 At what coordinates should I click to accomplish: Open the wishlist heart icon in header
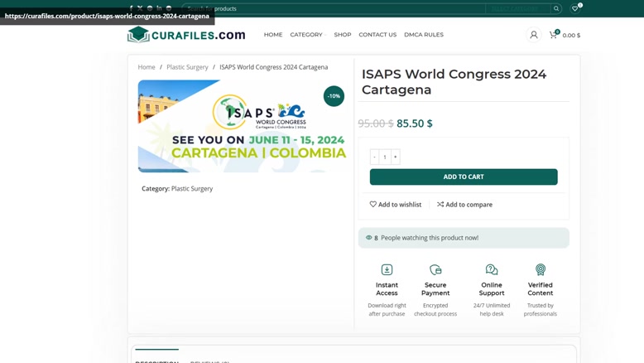point(575,8)
